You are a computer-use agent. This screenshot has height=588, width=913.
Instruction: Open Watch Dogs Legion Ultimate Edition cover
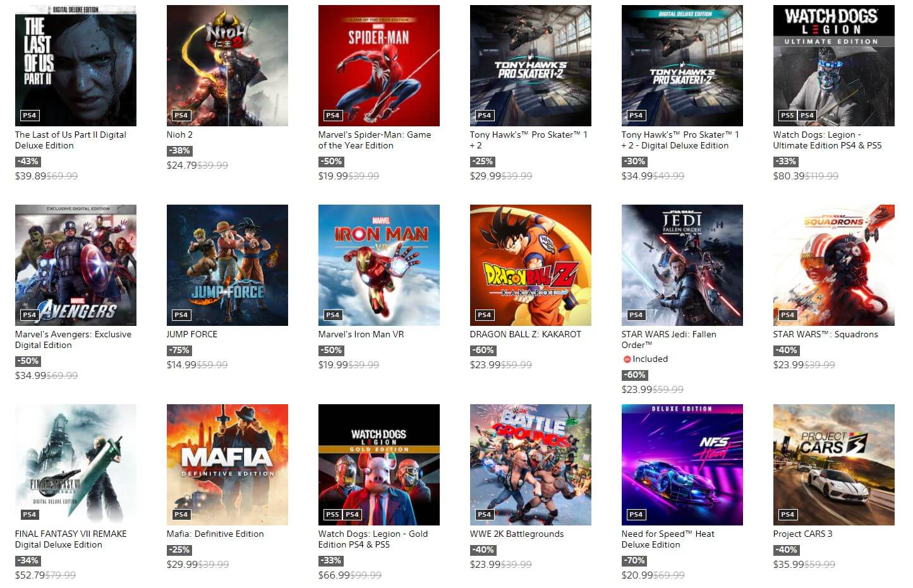834,66
